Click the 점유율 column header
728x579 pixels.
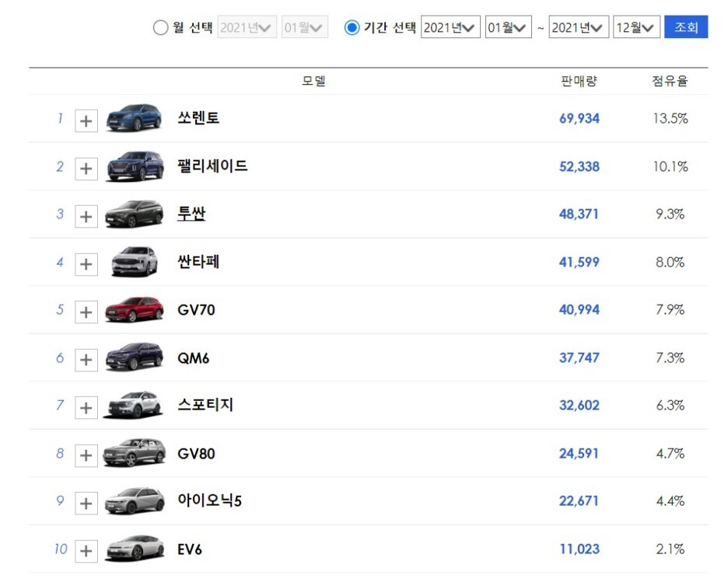click(670, 81)
